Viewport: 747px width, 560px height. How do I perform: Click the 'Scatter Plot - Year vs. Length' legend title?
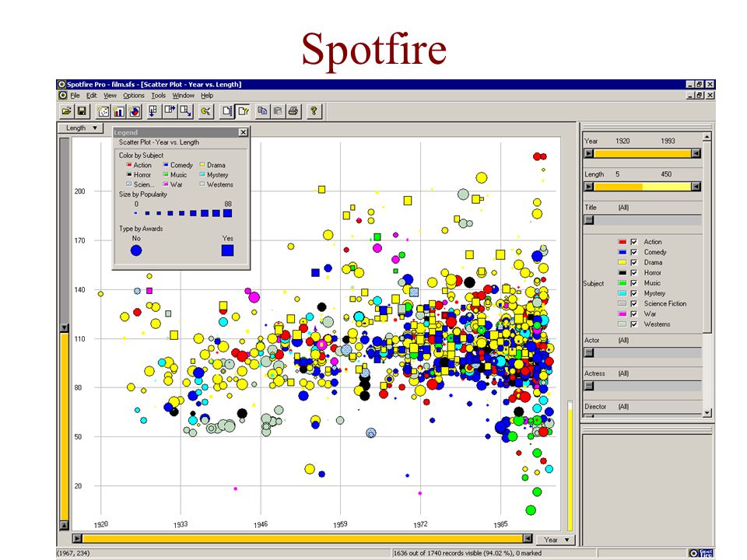(x=159, y=142)
